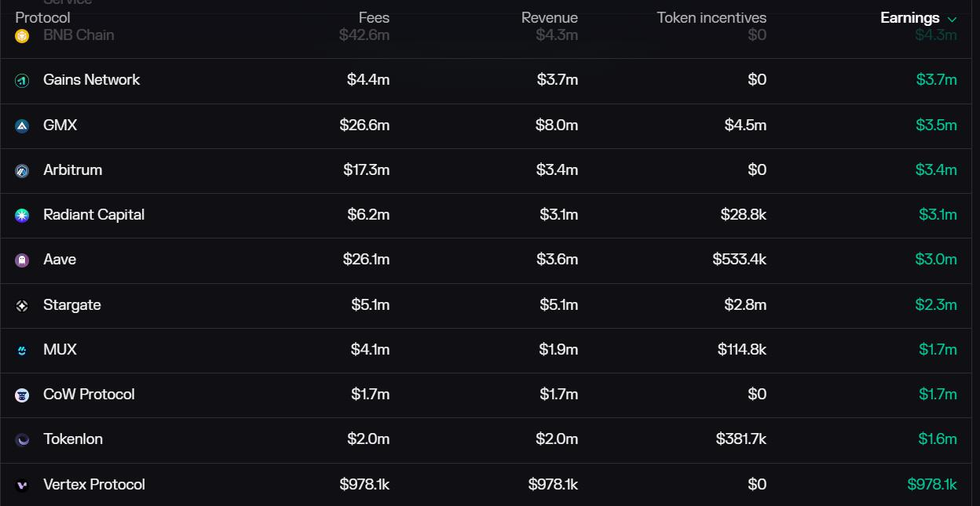
Task: Click the Gains Network protocol icon
Action: (22, 80)
